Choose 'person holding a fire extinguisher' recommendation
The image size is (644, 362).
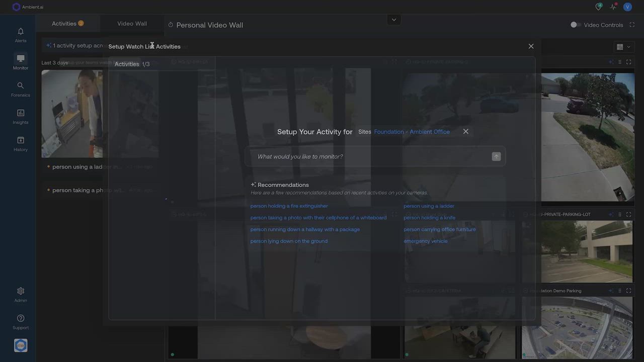pos(289,206)
